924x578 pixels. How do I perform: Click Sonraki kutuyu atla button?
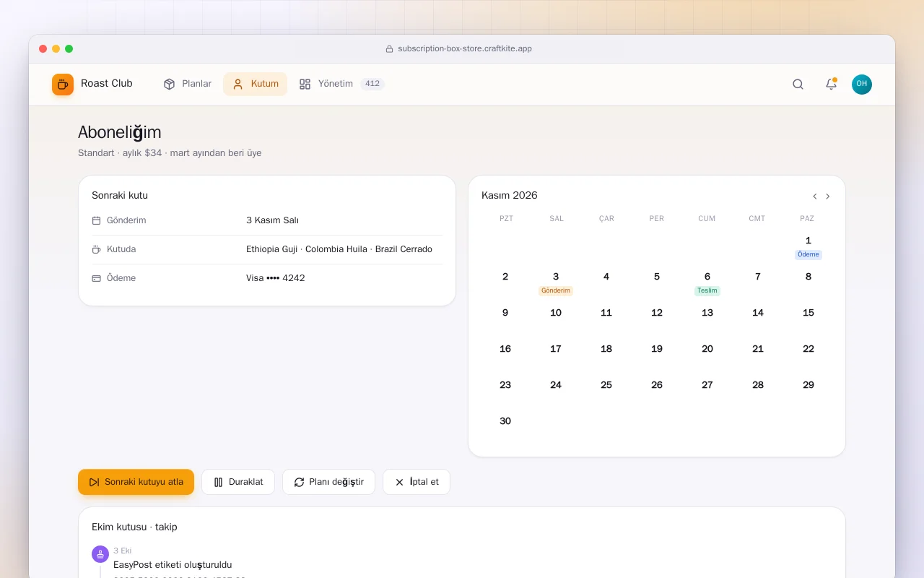136,482
